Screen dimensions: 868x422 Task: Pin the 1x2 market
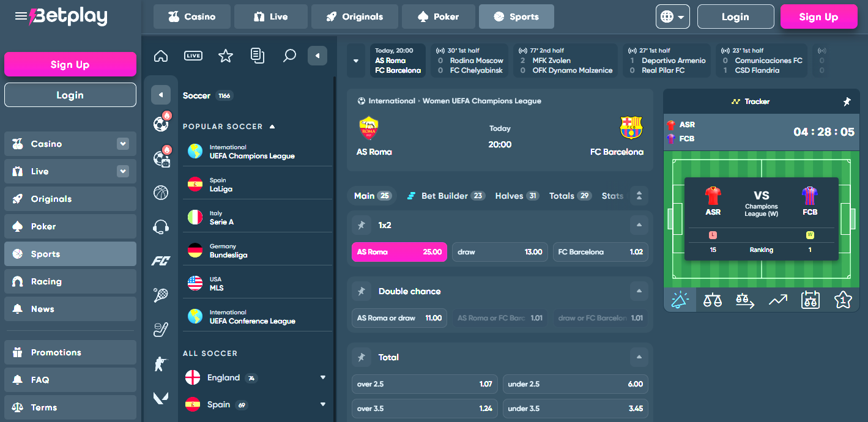pos(362,226)
